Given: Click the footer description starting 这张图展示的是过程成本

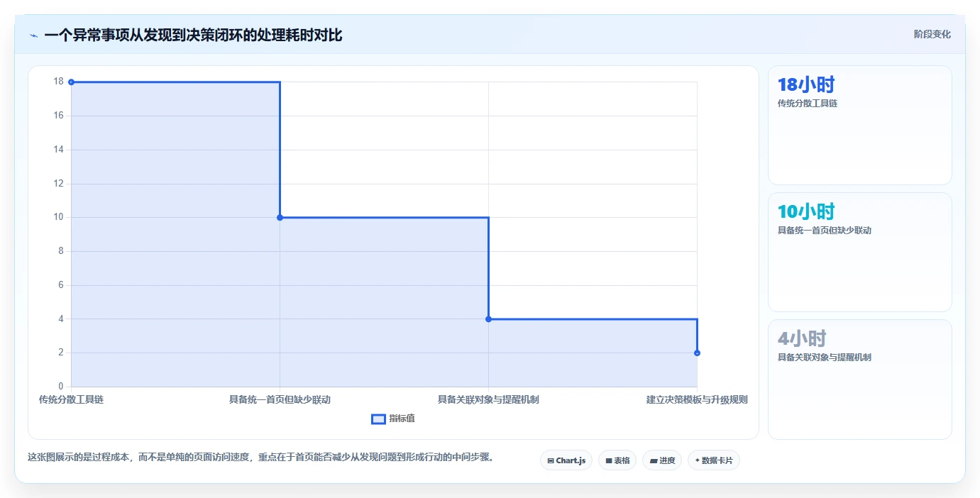Looking at the screenshot, I should pyautogui.click(x=260, y=458).
